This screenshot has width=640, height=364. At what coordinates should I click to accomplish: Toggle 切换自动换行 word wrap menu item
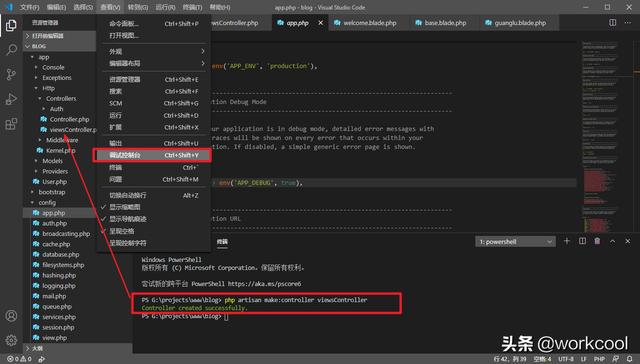[x=153, y=195]
